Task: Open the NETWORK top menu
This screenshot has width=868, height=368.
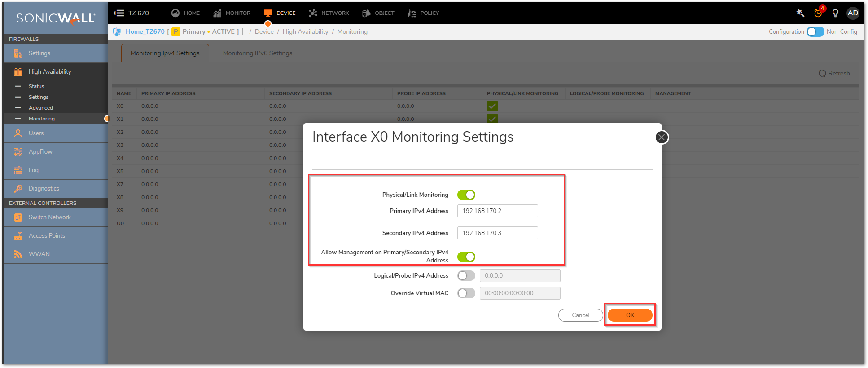Action: click(329, 13)
